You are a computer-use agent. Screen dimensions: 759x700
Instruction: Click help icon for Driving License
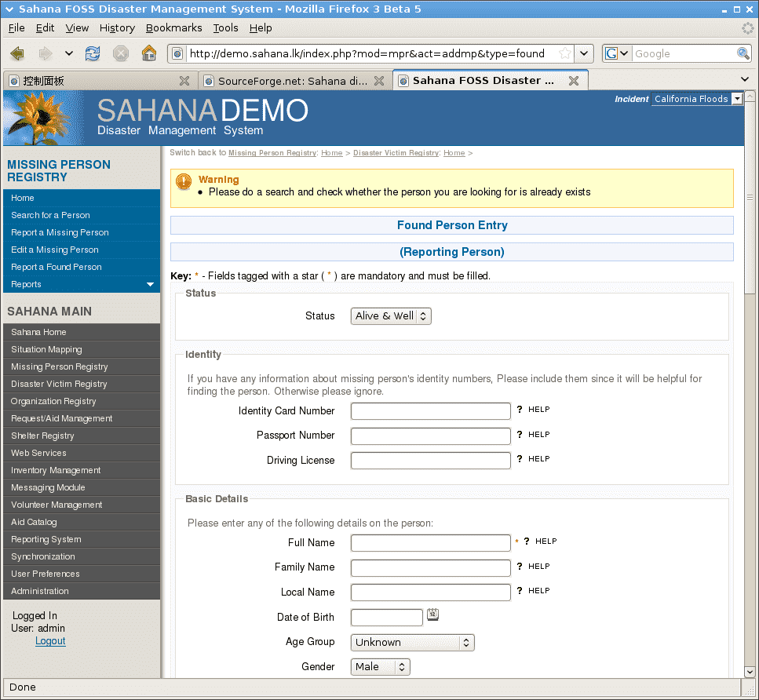click(533, 459)
